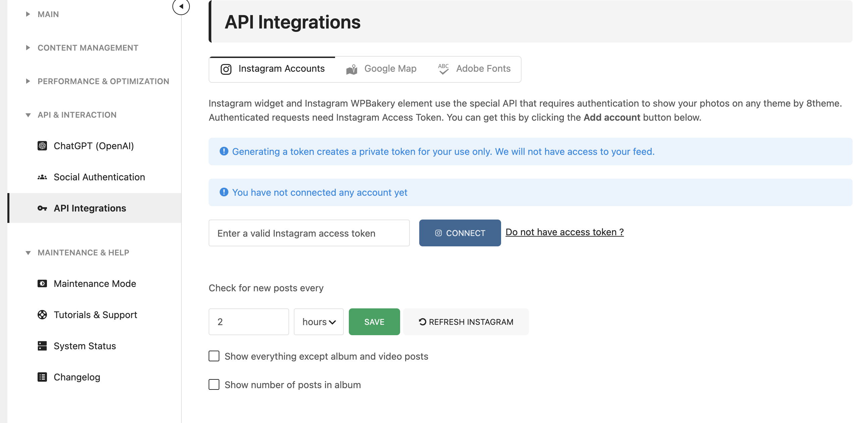
Task: Focus the check interval number field
Action: (x=249, y=322)
